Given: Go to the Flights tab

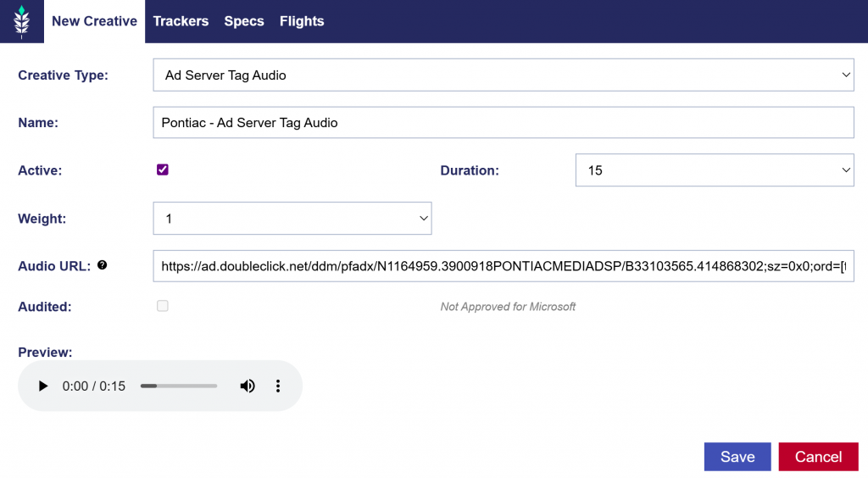Looking at the screenshot, I should (302, 21).
